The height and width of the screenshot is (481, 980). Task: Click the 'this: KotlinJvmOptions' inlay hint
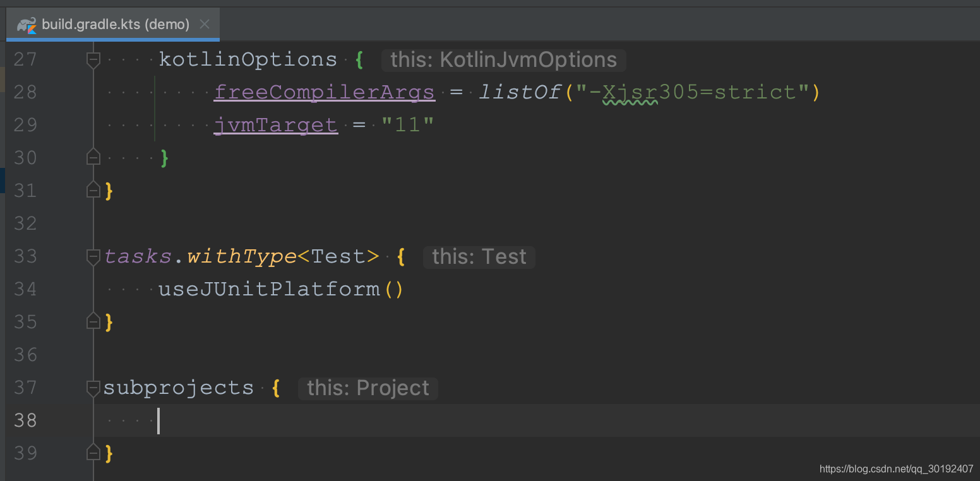tap(503, 60)
